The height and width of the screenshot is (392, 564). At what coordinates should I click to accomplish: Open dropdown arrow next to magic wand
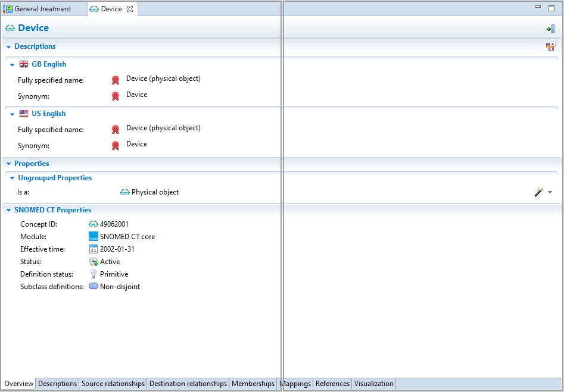click(x=550, y=192)
